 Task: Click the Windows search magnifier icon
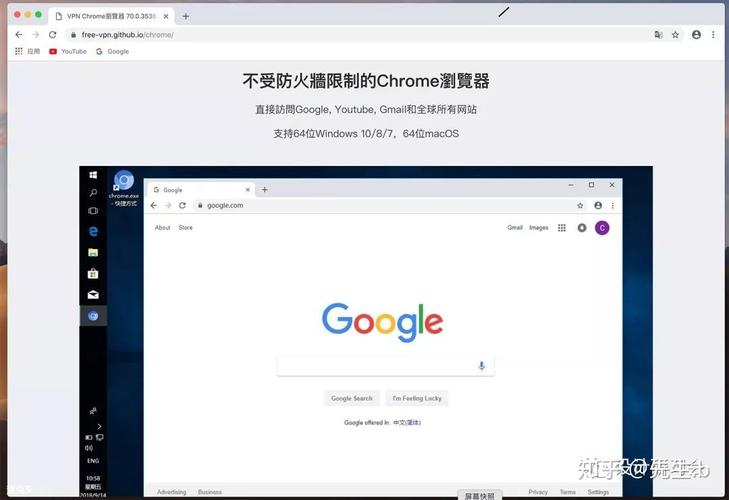click(93, 193)
